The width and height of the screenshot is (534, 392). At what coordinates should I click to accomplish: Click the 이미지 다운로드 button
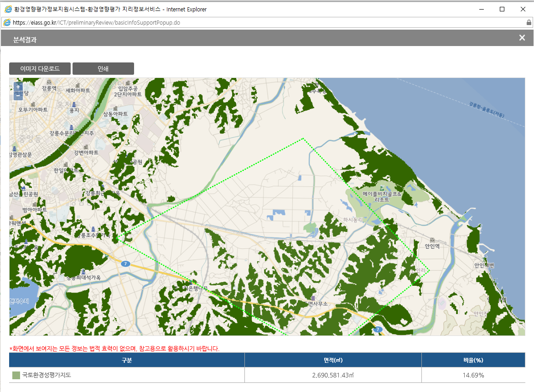[40, 69]
